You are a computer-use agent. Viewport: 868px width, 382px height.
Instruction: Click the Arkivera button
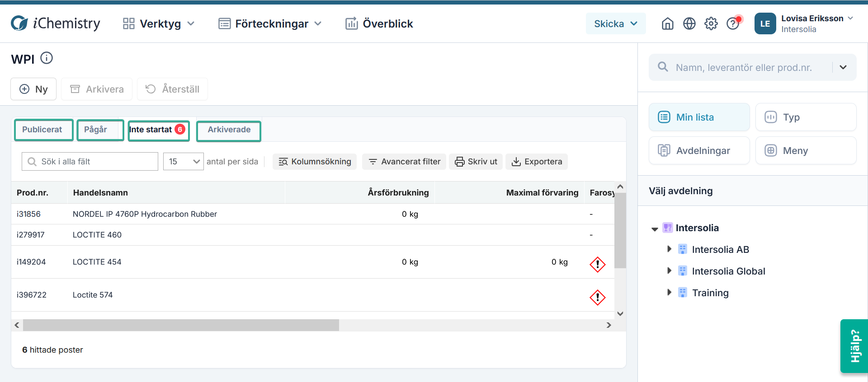(x=97, y=89)
